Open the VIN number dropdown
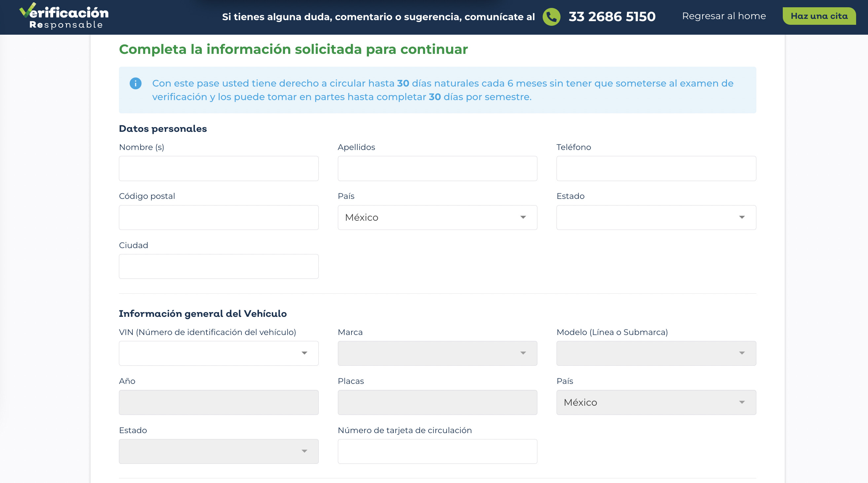The width and height of the screenshot is (868, 483). point(218,353)
